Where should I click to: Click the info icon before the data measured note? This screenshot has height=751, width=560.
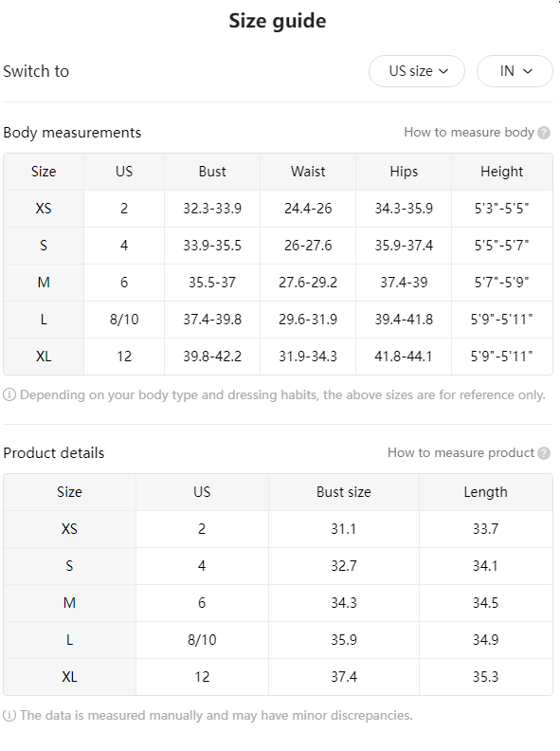[9, 716]
